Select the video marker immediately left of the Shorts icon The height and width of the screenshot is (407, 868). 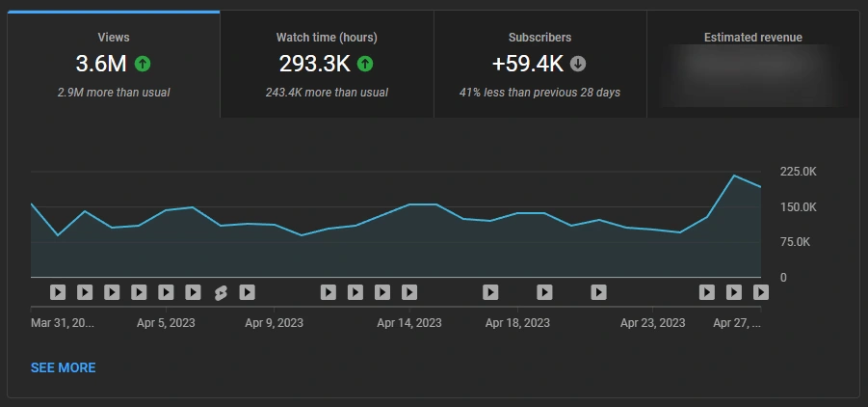(x=193, y=292)
